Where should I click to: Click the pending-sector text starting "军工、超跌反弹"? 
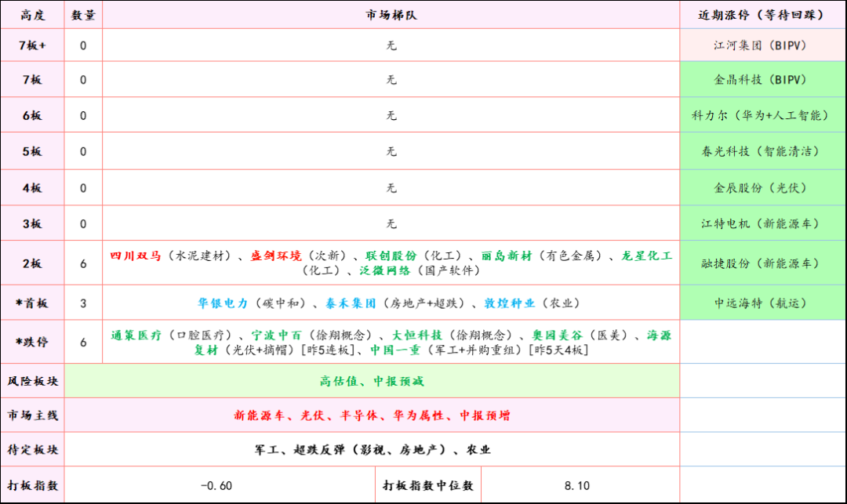(373, 450)
